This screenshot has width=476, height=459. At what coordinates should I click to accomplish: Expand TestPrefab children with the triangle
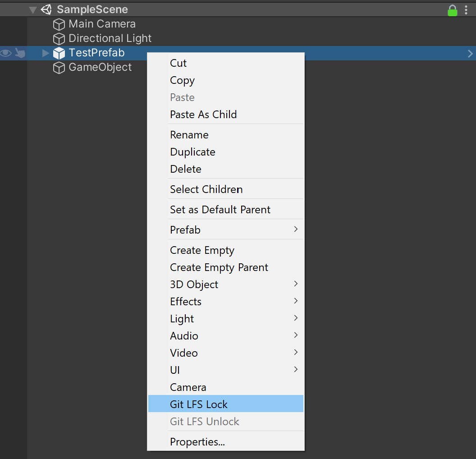click(x=45, y=53)
